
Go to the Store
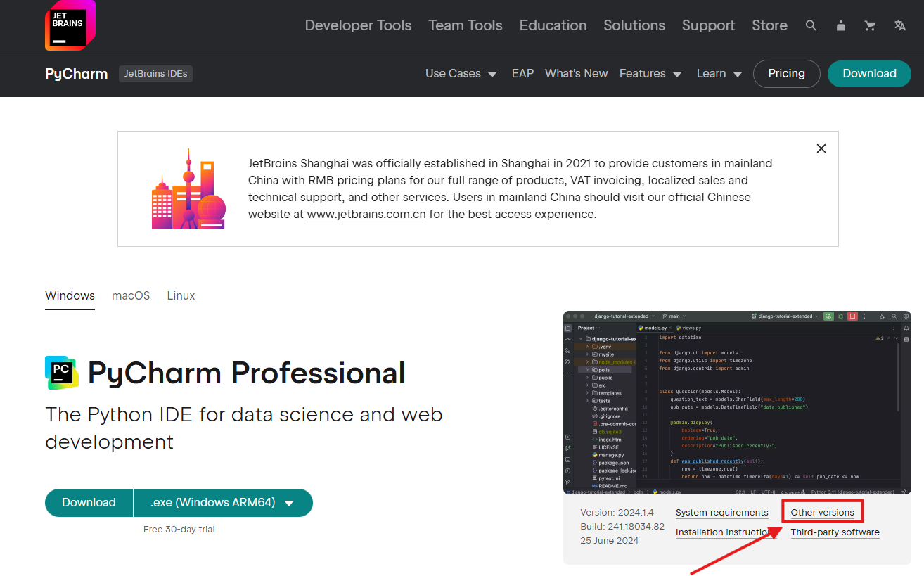(x=769, y=25)
